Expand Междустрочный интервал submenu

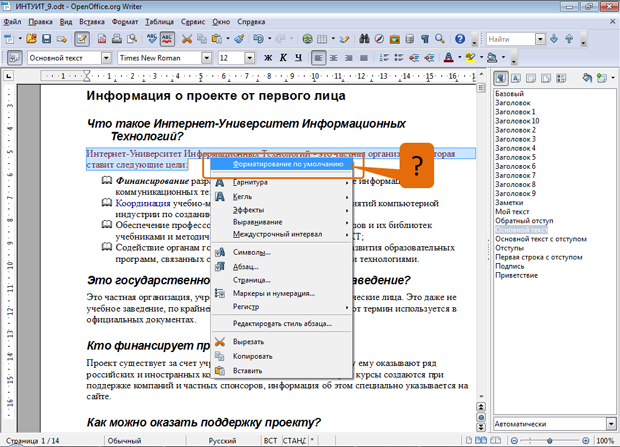[282, 234]
